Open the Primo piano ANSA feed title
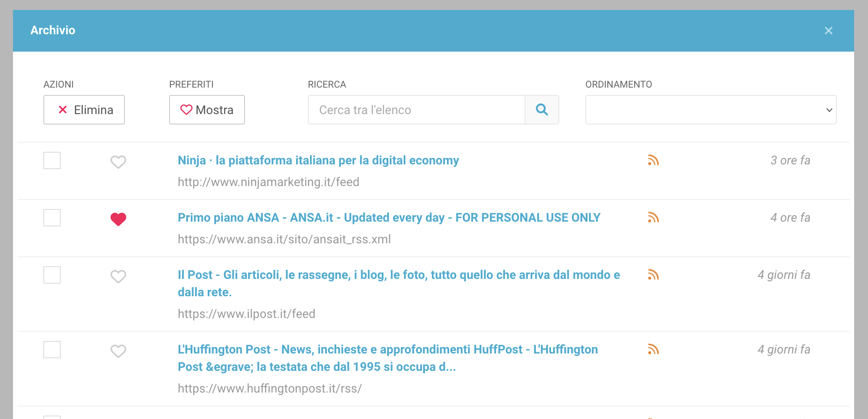The image size is (868, 419). point(388,218)
